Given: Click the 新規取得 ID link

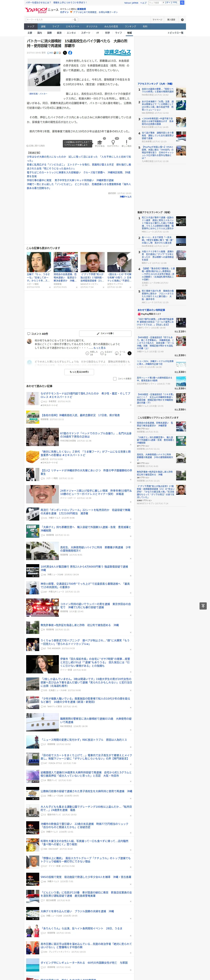Looking at the screenshot, I should tap(82, 9).
